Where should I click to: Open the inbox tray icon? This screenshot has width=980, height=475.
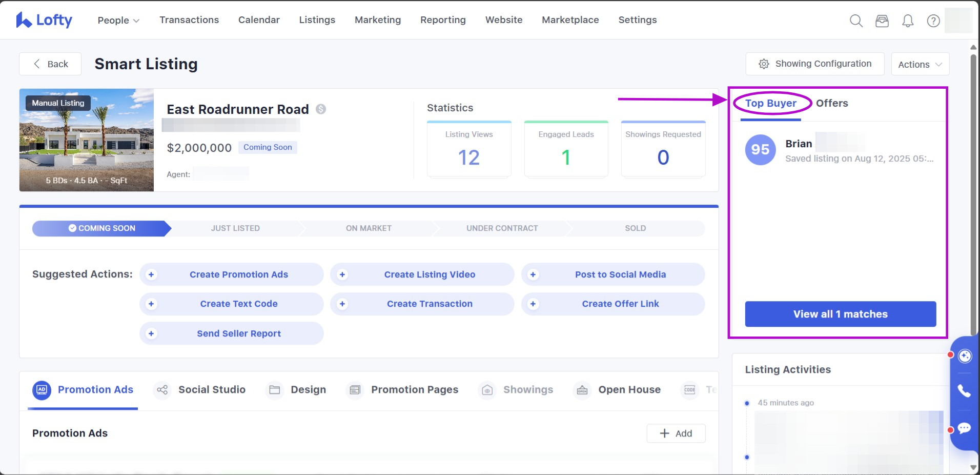coord(882,21)
